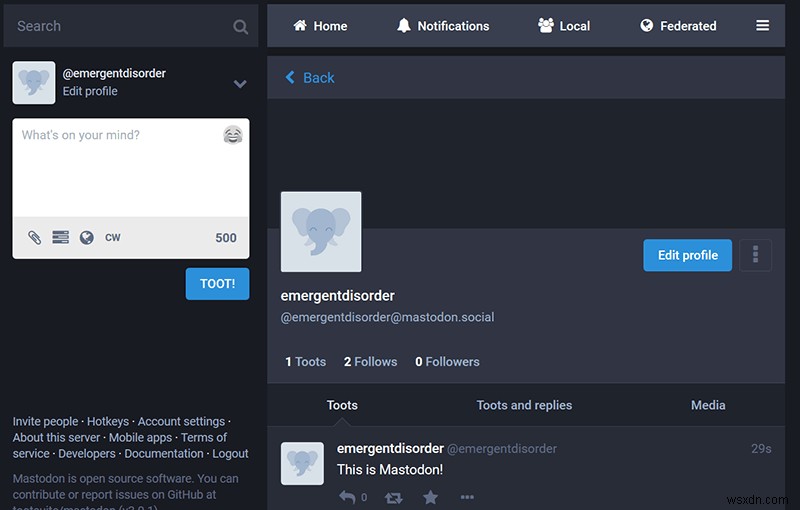Viewport: 800px width, 510px height.
Task: Click the 500 character counter
Action: [226, 238]
